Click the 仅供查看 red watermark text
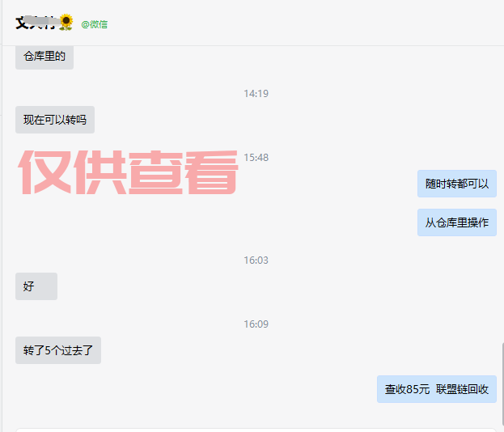The width and height of the screenshot is (504, 432). coord(128,172)
